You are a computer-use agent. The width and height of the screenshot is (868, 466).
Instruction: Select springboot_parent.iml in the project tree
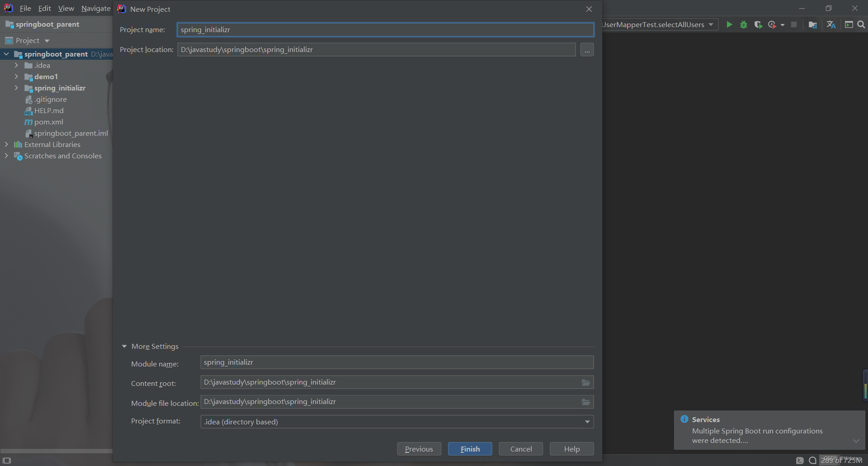point(71,133)
